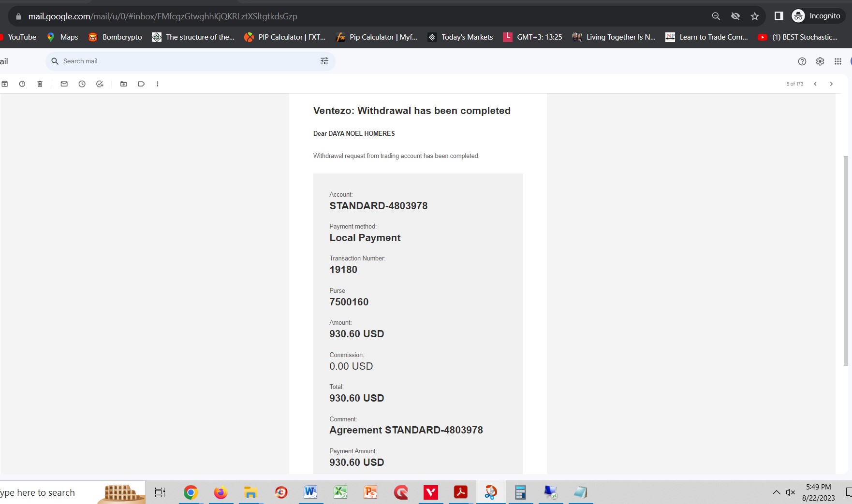Open the Labels icon in Gmail toolbar
Image resolution: width=852 pixels, height=504 pixels.
tap(141, 84)
